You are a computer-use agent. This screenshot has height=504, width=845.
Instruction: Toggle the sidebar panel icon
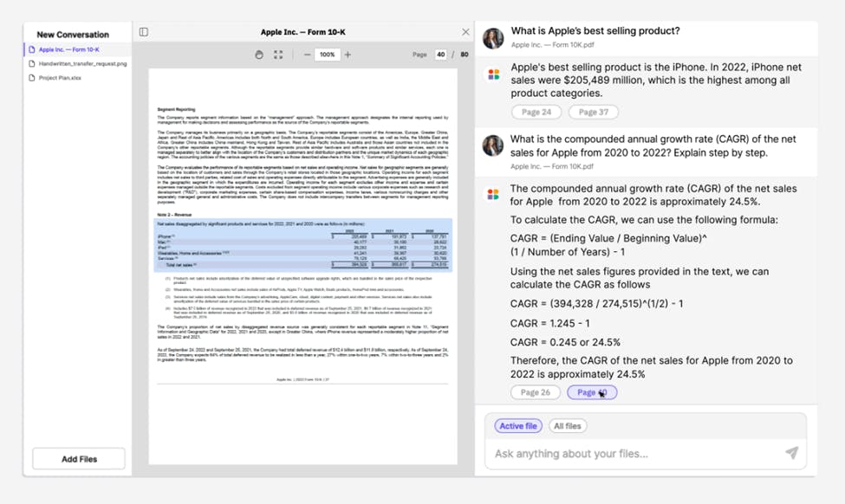click(143, 32)
